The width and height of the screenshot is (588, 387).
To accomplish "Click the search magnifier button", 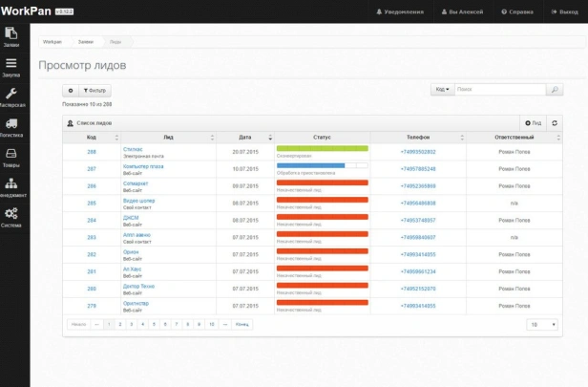I will [x=555, y=90].
